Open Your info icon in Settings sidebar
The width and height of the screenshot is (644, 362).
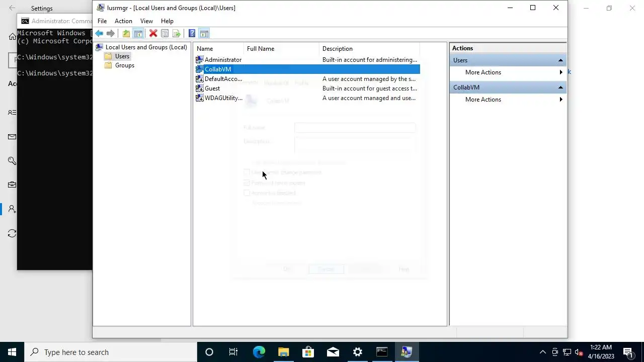tap(12, 112)
